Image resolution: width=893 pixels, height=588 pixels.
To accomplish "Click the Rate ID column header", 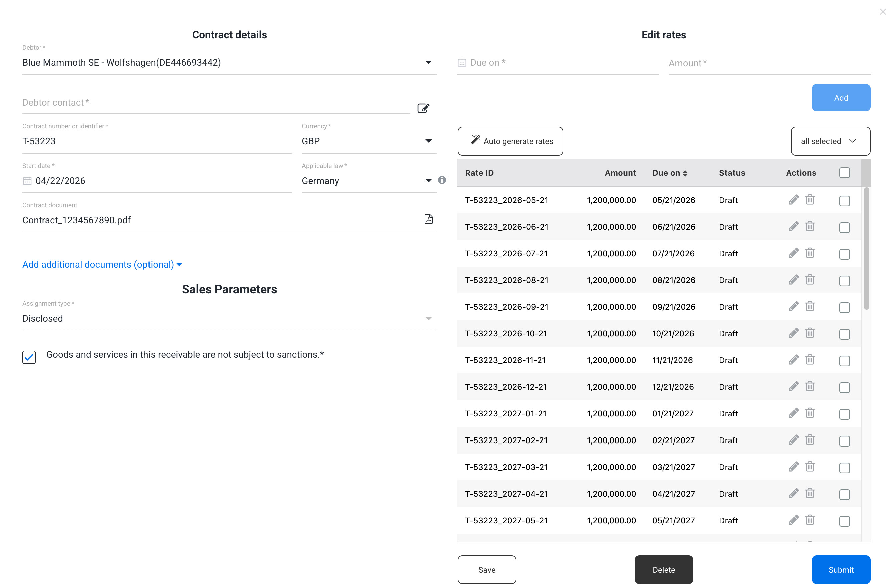I will click(x=479, y=173).
